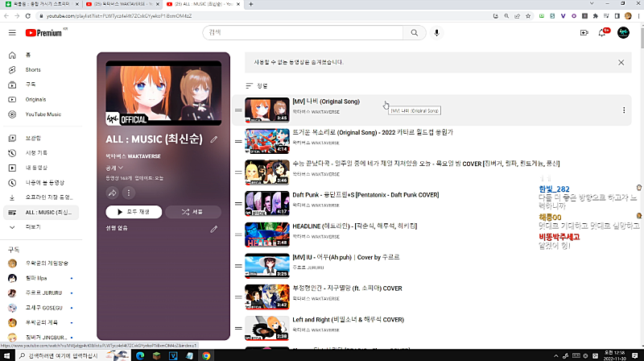Switch to the first browser tab
Image resolution: width=644 pixels, height=361 pixels.
[x=42, y=4]
